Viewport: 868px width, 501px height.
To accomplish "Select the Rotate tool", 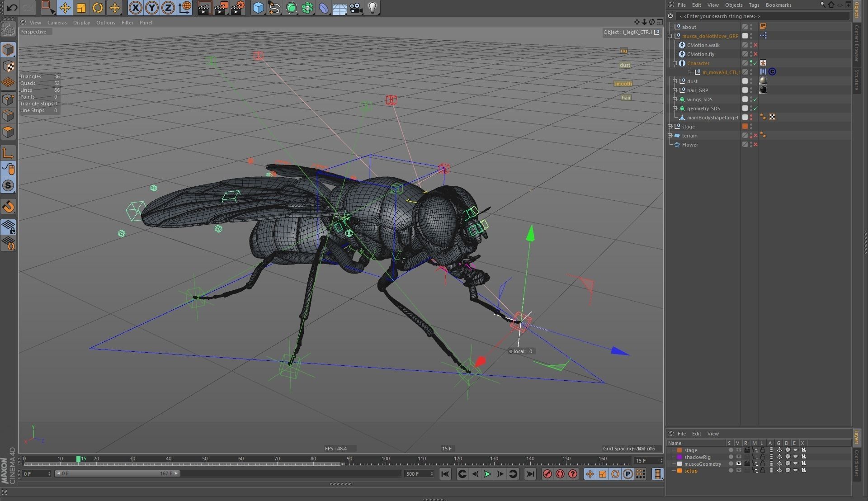I will point(98,8).
